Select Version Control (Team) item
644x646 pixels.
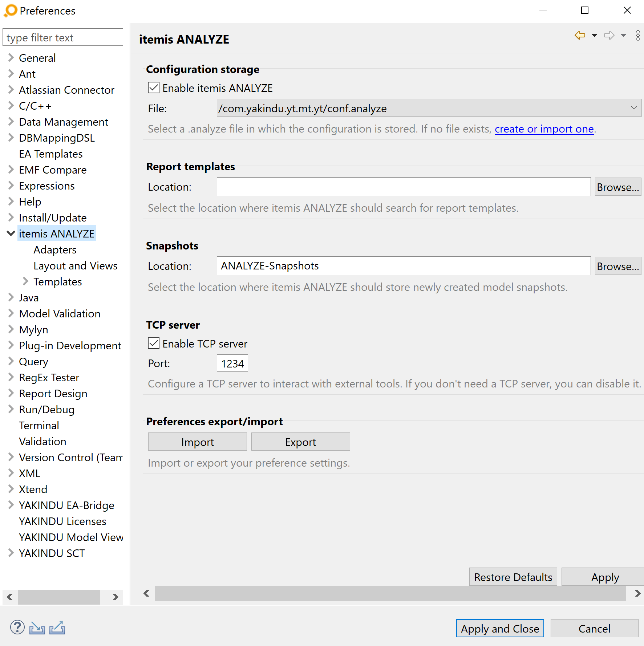tap(71, 458)
